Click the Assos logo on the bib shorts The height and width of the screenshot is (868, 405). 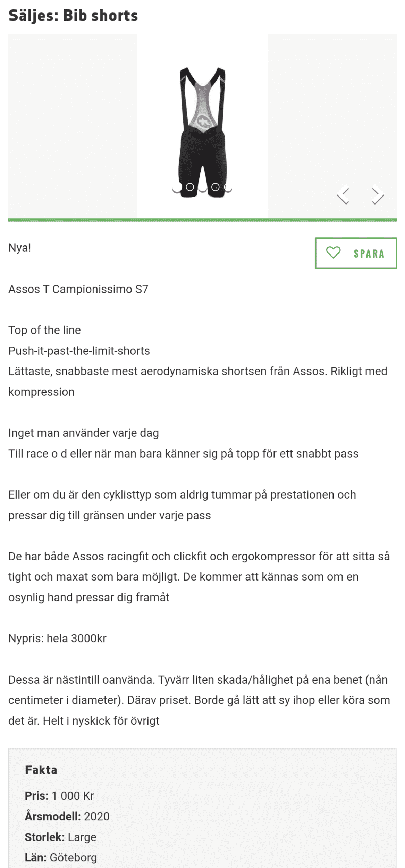tap(202, 122)
